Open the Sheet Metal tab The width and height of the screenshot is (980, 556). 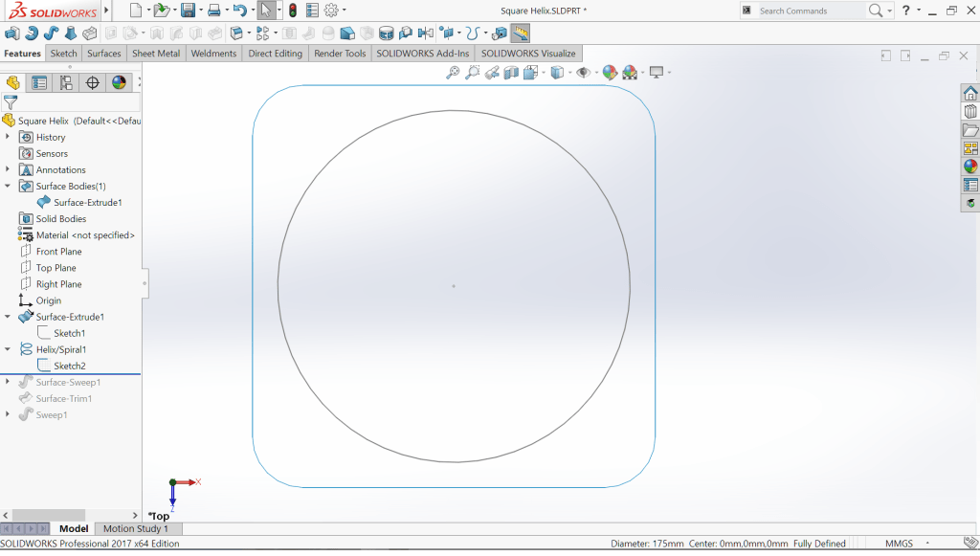[x=156, y=54]
